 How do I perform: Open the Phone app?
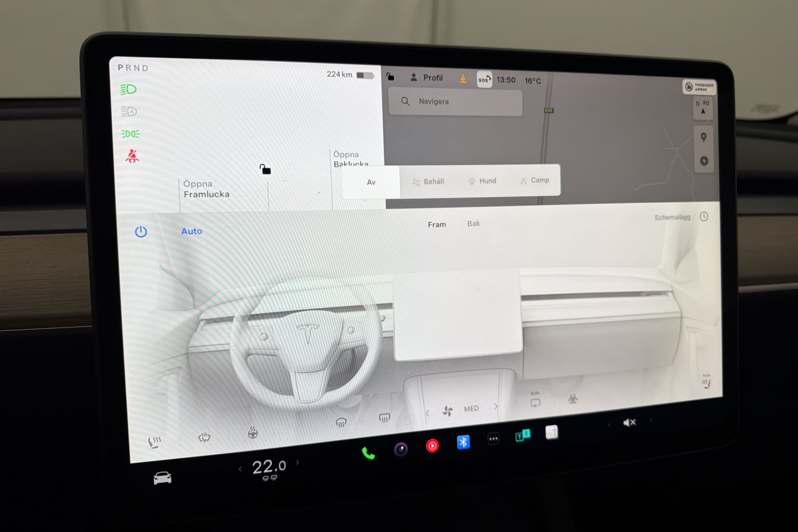point(368,453)
